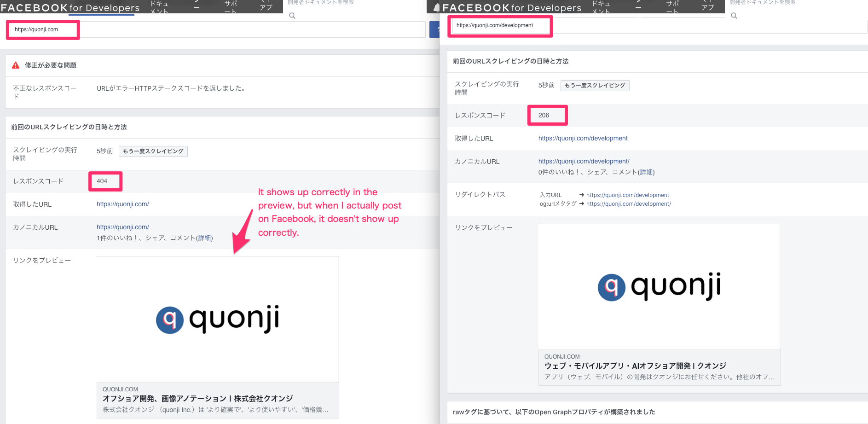Open the og:urlメタタグ redirect path link
This screenshot has height=424, width=868.
coord(629,204)
